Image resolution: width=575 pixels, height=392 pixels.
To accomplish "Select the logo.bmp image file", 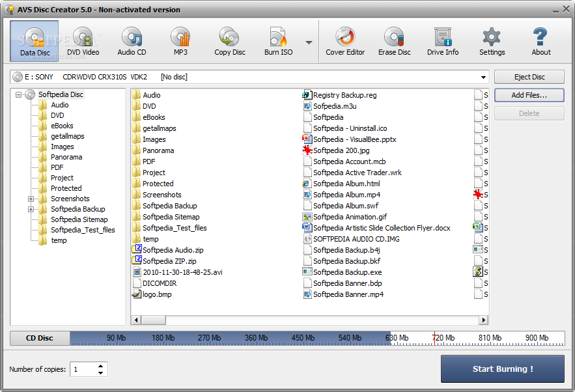I will (152, 294).
